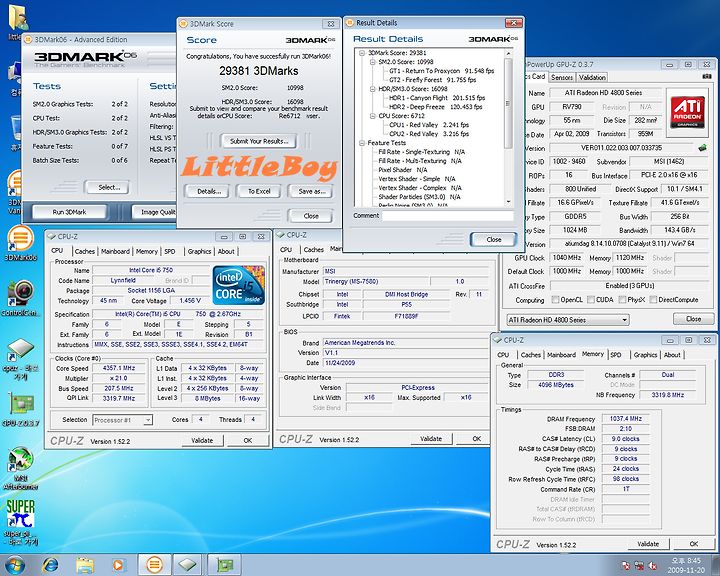Click the muted volume tray icon
Viewport: 720px width, 576px height.
tap(652, 565)
